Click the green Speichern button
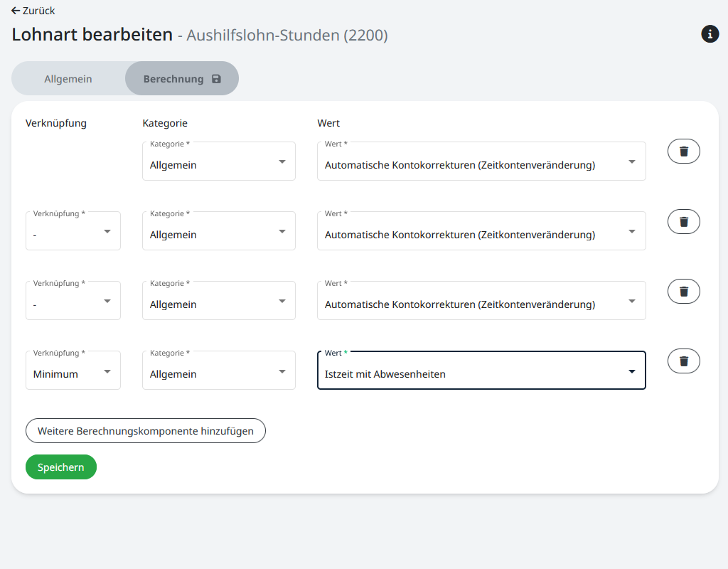728x569 pixels. (x=61, y=467)
